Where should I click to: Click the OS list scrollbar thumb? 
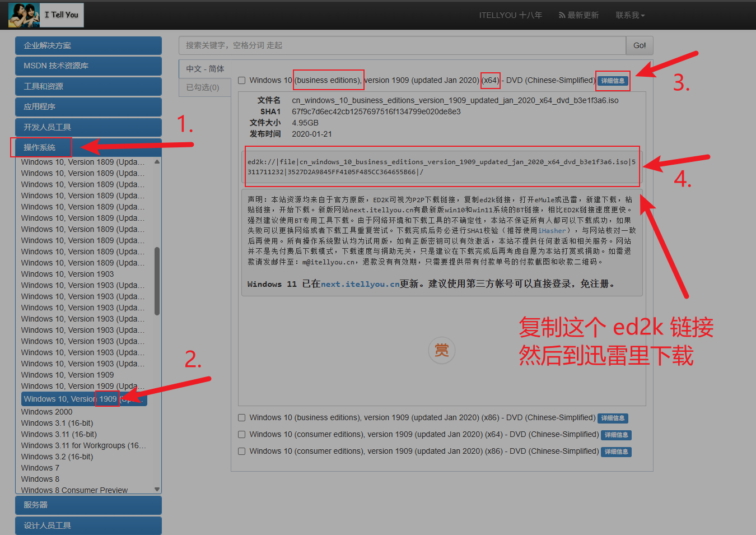157,281
